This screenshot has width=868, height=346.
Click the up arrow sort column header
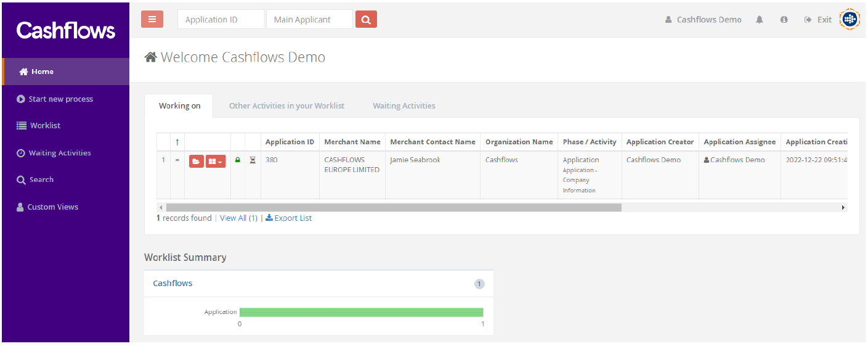pos(177,142)
